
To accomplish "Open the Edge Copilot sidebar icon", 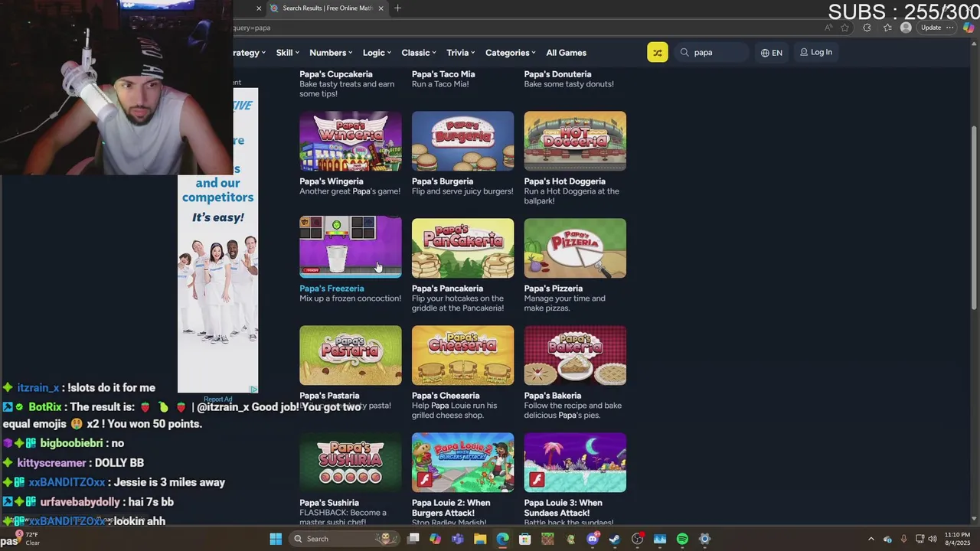I will pos(969,28).
